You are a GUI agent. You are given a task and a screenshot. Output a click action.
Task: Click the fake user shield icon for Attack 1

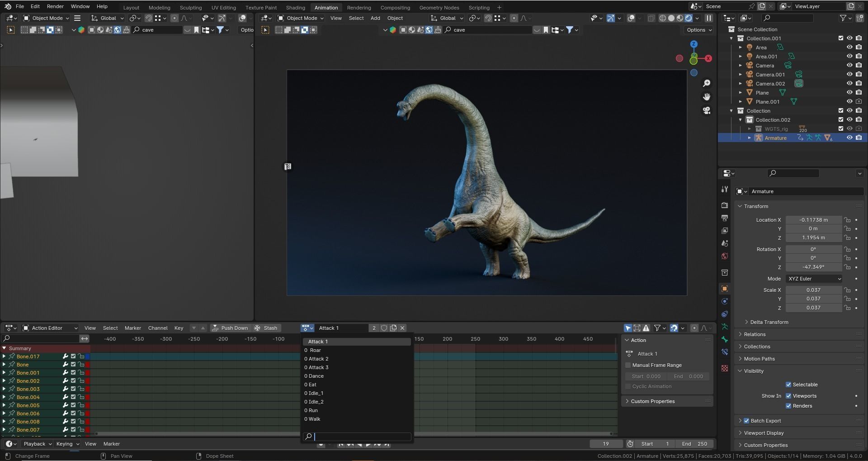point(384,328)
